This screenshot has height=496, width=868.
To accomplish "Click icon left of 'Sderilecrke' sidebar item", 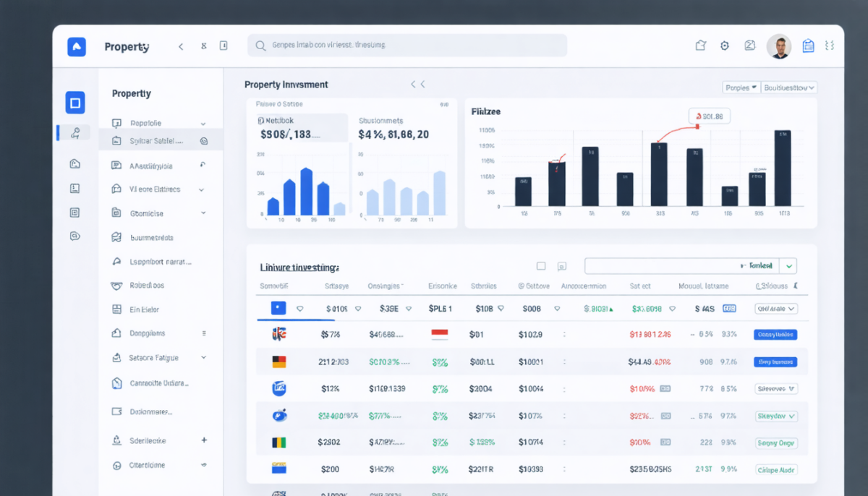I will [116, 440].
